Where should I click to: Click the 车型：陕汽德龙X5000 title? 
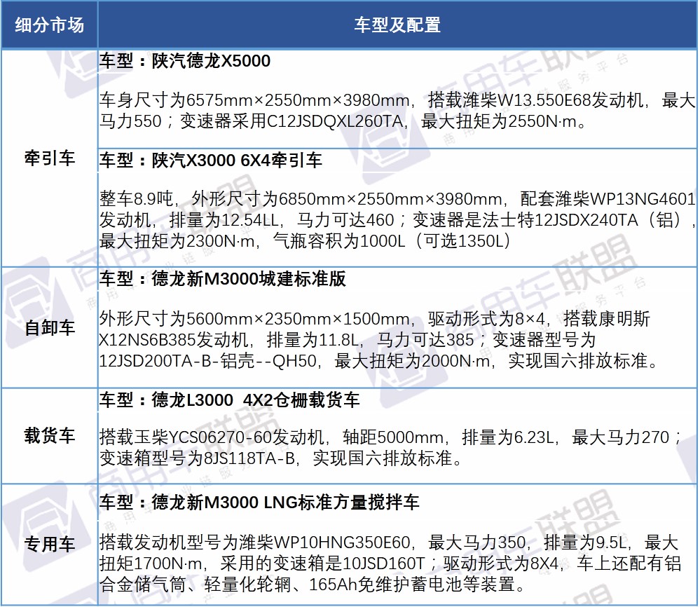pyautogui.click(x=185, y=61)
